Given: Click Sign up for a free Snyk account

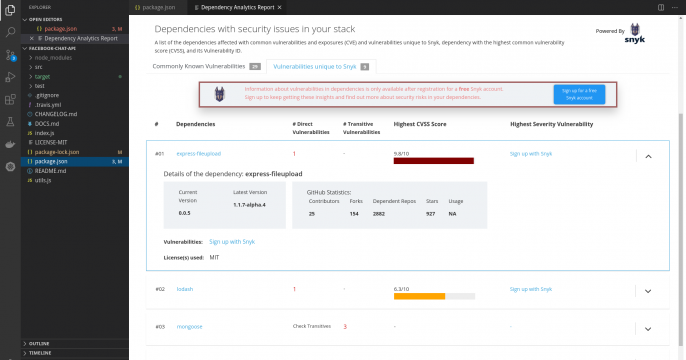Looking at the screenshot, I should (579, 94).
